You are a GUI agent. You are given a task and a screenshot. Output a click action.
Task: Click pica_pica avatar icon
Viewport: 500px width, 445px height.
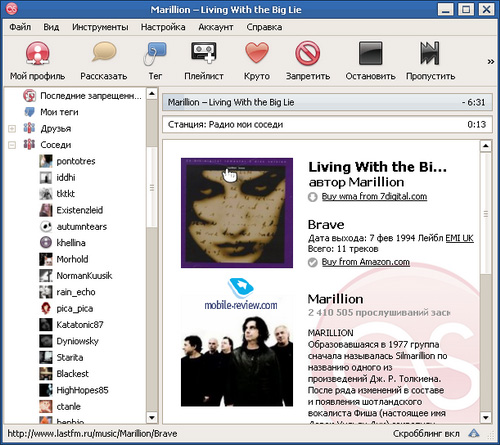(46, 308)
